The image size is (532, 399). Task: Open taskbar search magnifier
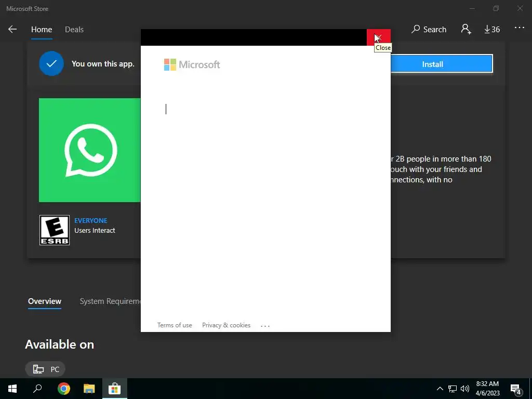coord(37,389)
